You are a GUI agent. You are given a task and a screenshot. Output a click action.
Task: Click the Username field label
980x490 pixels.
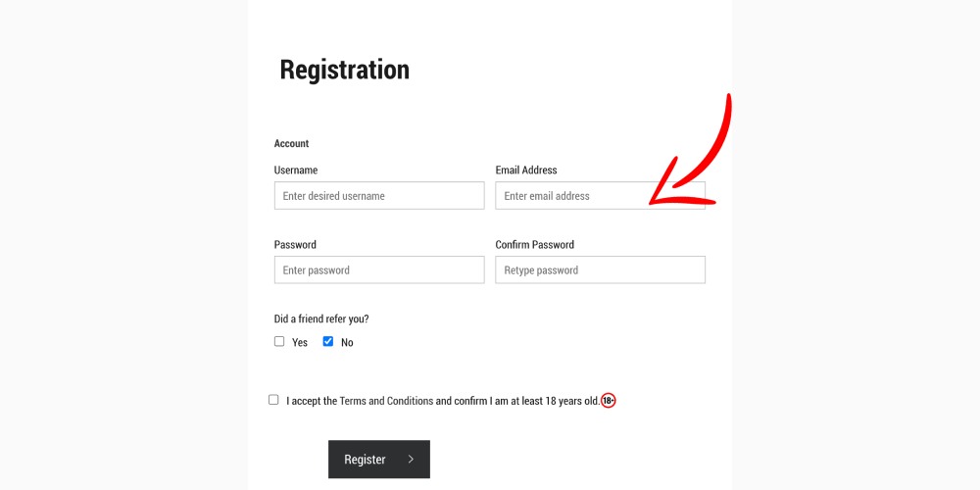[x=296, y=170]
